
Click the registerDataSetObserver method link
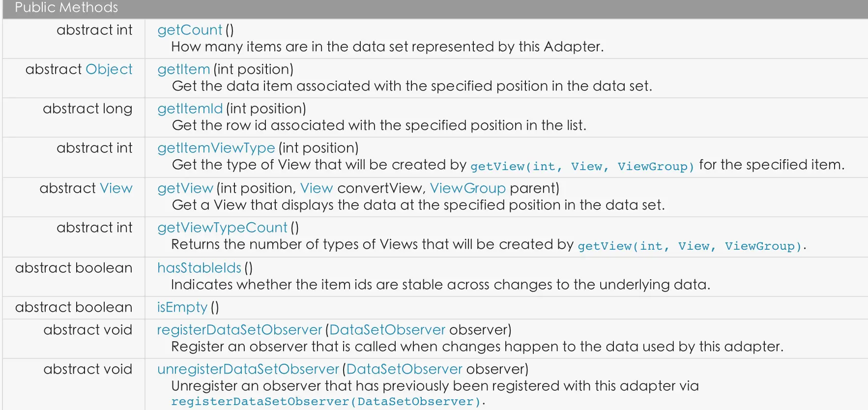239,330
